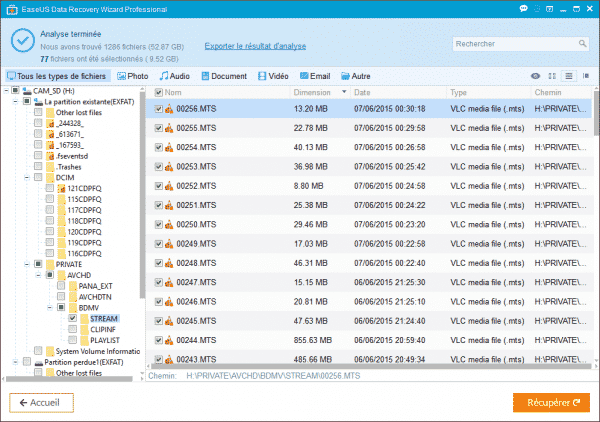The height and width of the screenshot is (422, 600).
Task: Collapse La partition existante(EXFAT) node
Action: 15,101
